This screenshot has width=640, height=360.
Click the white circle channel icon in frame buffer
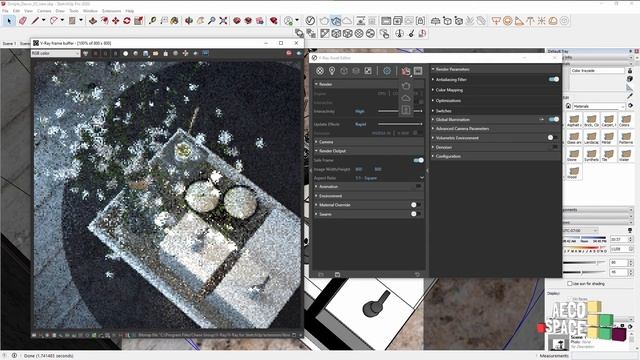point(126,53)
